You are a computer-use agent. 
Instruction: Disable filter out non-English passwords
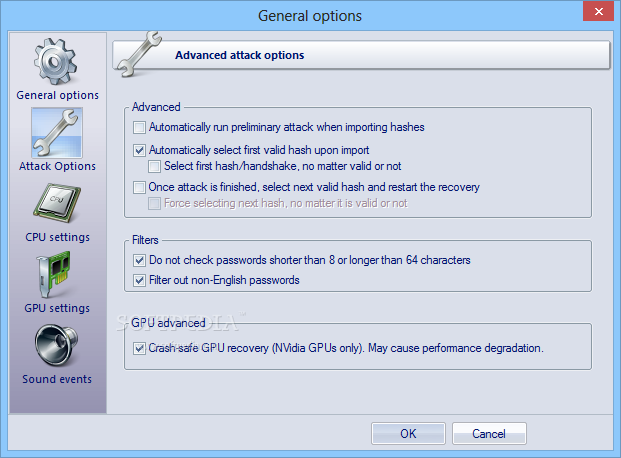[139, 281]
